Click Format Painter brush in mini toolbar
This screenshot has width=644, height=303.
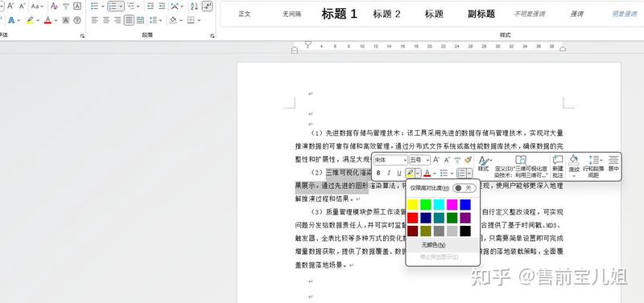pos(469,159)
